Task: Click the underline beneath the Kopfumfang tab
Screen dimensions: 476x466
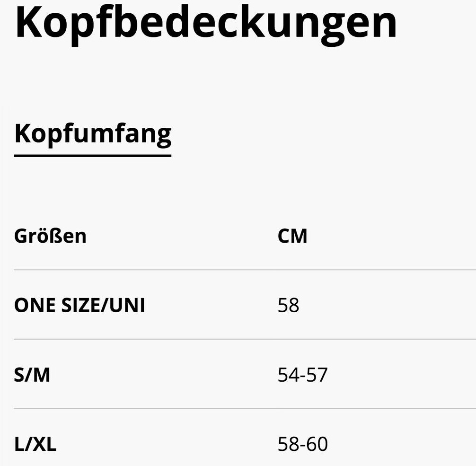Action: pyautogui.click(x=93, y=155)
